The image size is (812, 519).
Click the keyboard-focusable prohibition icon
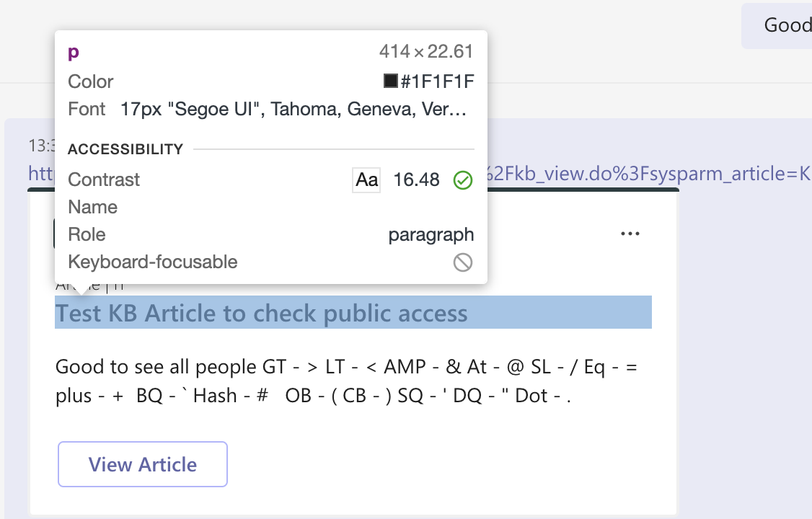463,262
